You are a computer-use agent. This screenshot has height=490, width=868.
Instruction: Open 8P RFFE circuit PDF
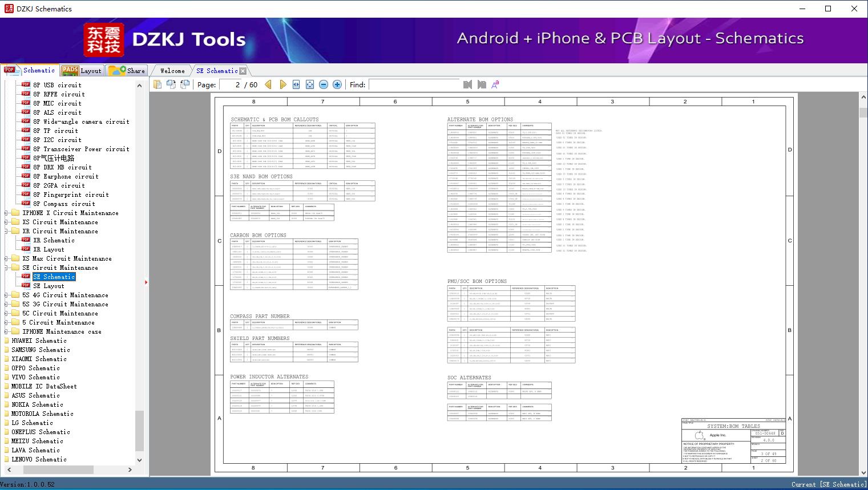[x=59, y=94]
